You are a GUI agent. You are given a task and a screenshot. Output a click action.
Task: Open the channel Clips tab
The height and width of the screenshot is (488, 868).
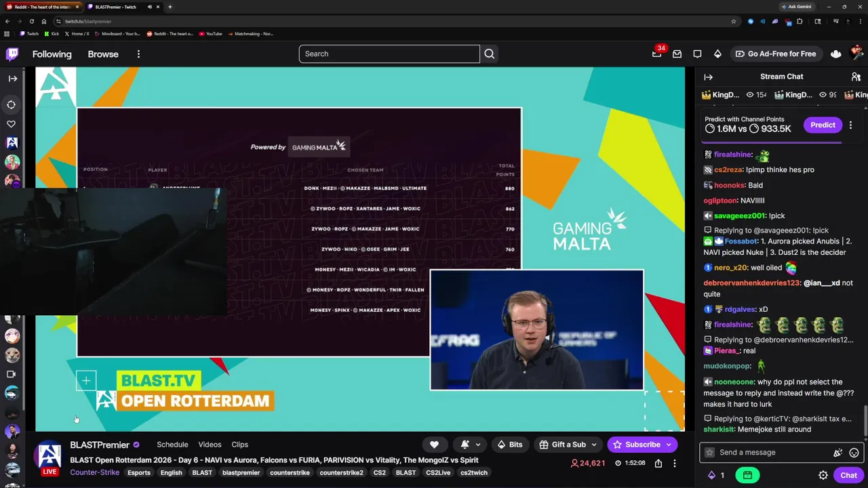point(239,445)
